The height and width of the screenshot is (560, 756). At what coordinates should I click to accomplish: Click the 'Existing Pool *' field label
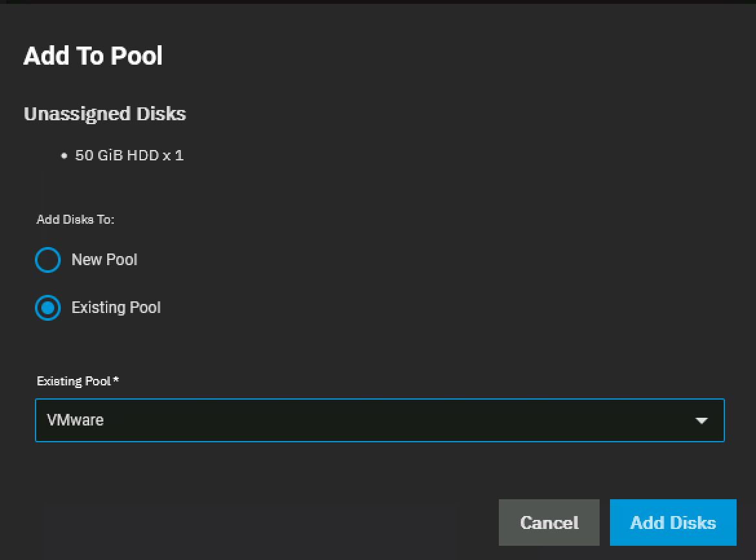(x=74, y=381)
